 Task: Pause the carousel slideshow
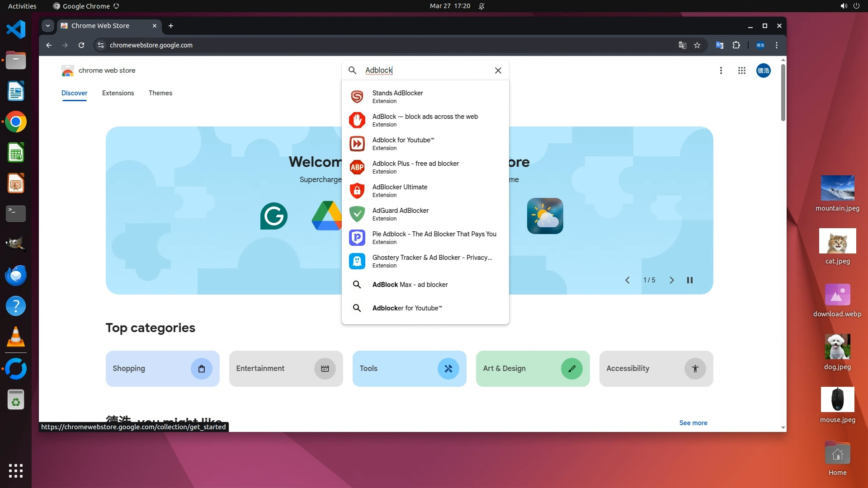(x=690, y=280)
